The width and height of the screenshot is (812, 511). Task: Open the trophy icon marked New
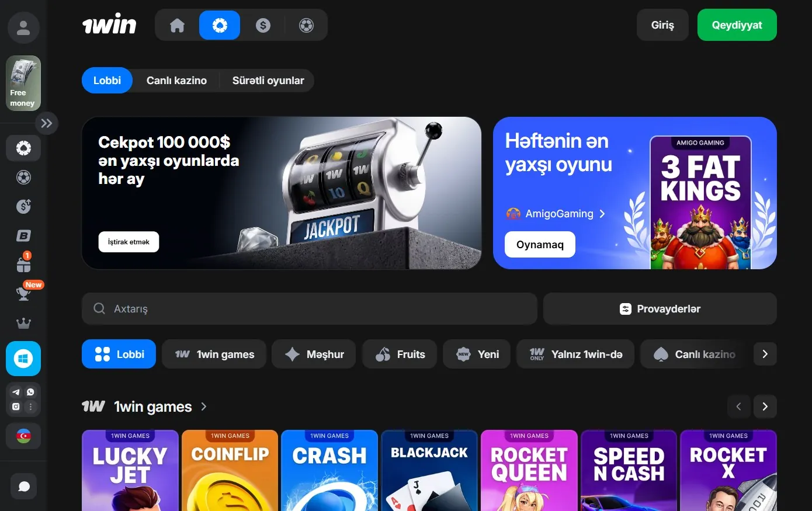pos(23,293)
